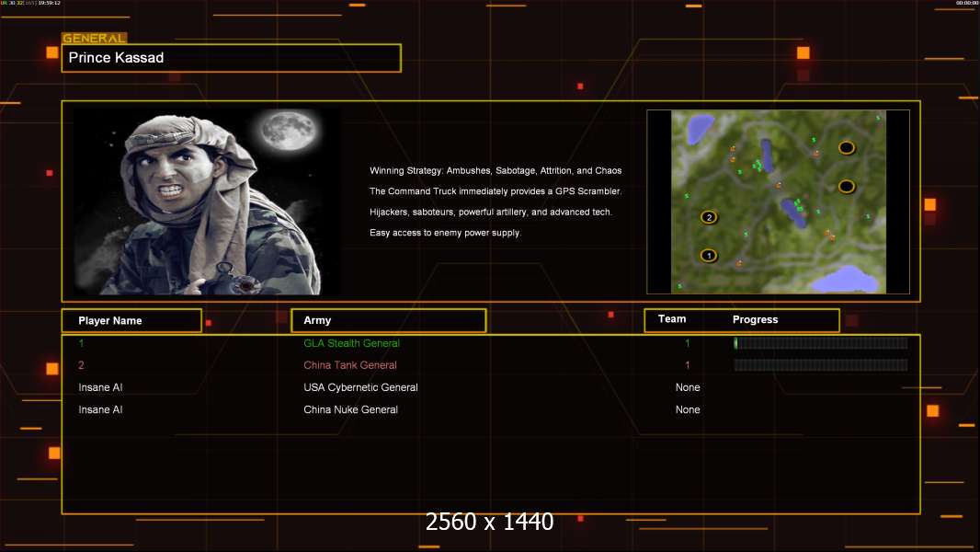
Task: Select the GLA Stealth General army text
Action: 351,343
